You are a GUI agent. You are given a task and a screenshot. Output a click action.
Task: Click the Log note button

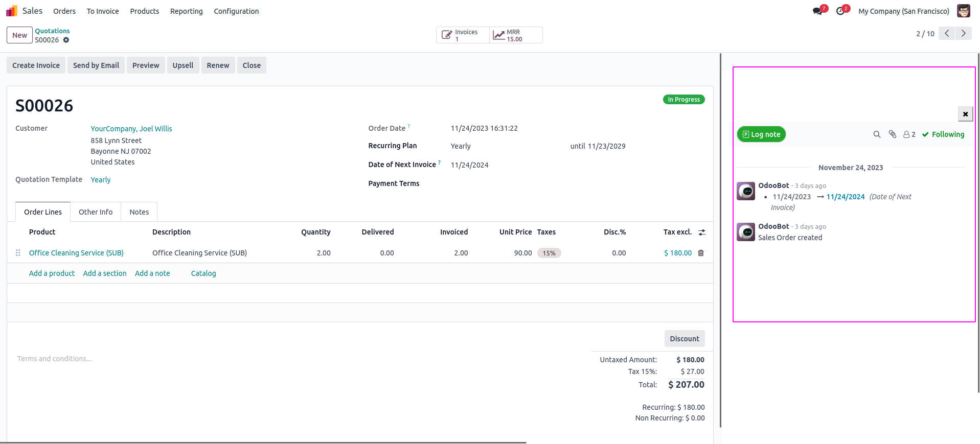[x=761, y=134]
